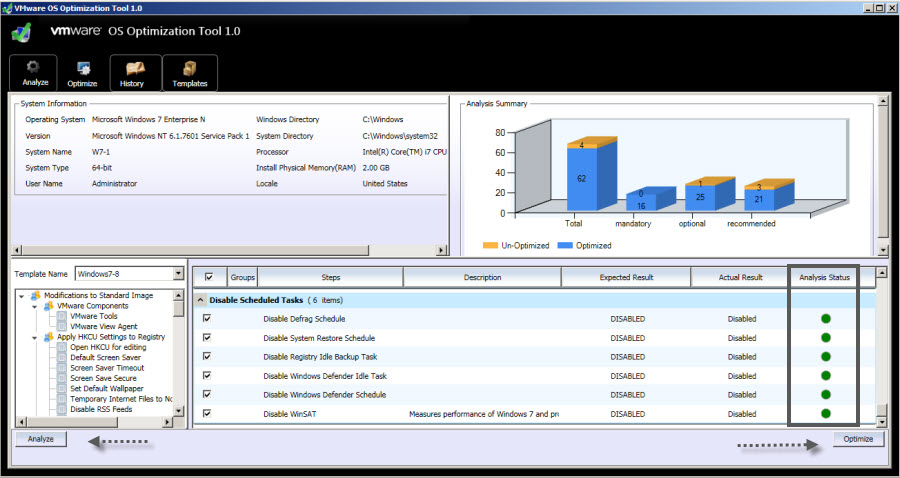Click green status dot for Disable WinSAT

[x=825, y=413]
